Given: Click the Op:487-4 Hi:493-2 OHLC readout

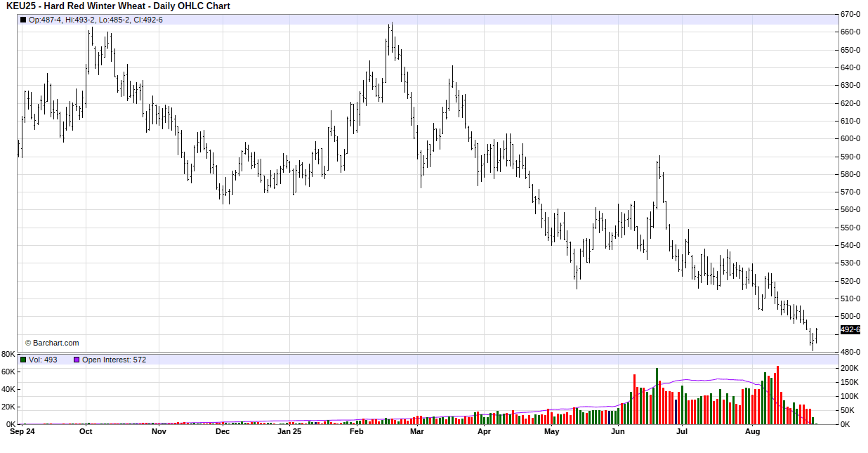Looking at the screenshot, I should (96, 20).
